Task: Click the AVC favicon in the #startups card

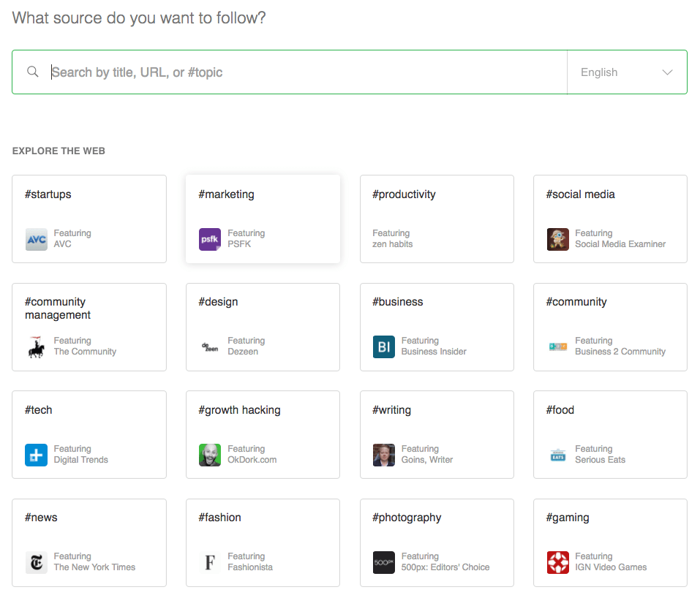Action: 36,238
